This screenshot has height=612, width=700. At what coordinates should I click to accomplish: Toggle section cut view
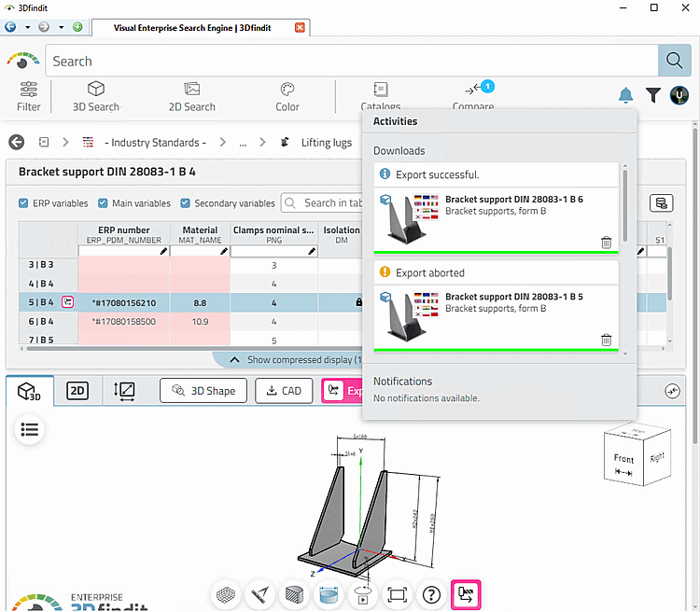click(294, 594)
